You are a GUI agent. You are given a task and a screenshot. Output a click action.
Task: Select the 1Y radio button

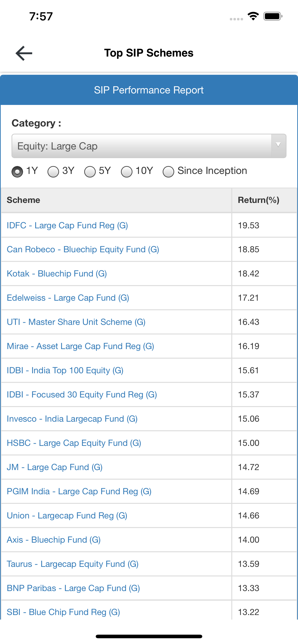point(17,172)
